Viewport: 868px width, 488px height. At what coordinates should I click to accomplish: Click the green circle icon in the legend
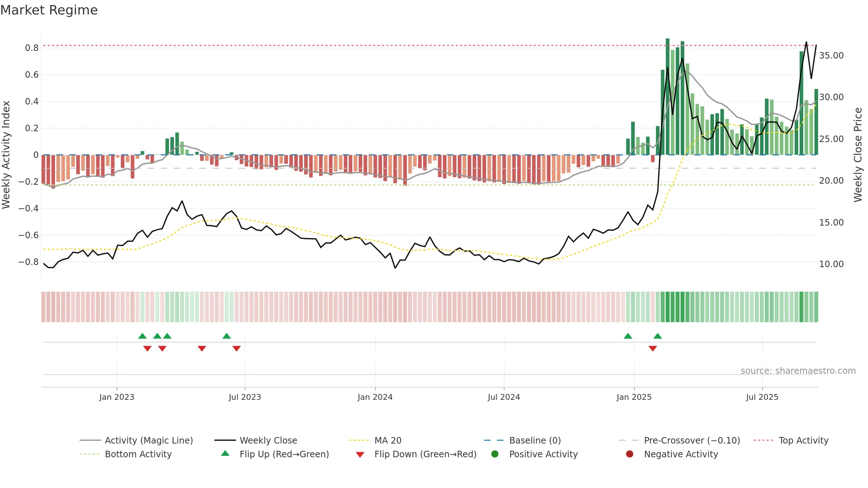point(495,454)
